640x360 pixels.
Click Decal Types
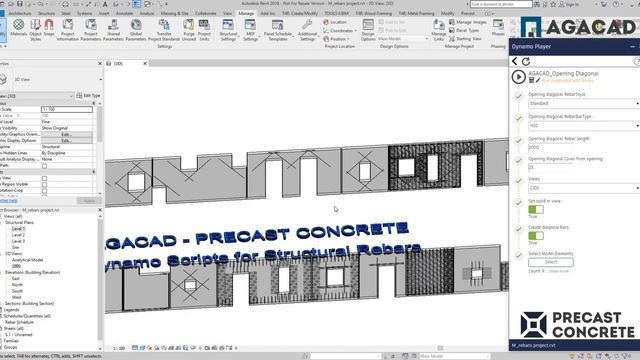coord(464,30)
